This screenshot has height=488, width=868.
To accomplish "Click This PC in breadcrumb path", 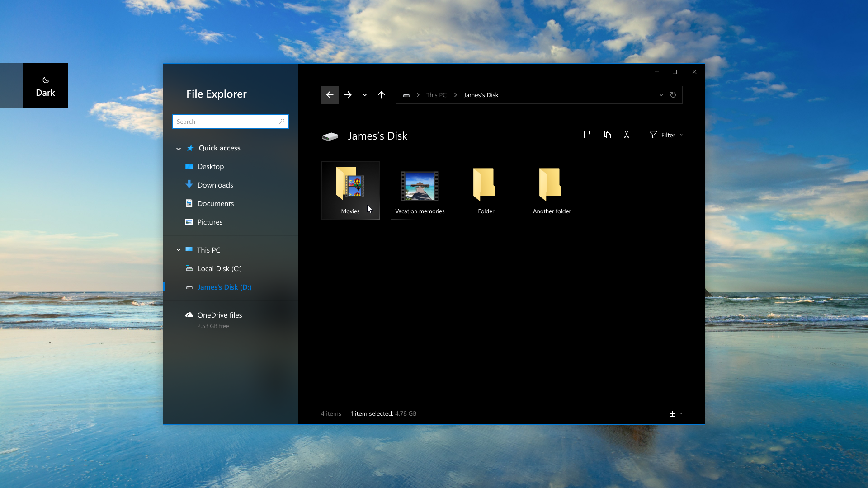I will pos(436,95).
